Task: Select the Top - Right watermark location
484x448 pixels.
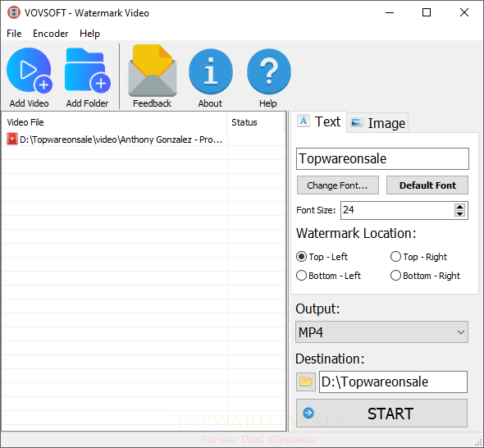Action: pyautogui.click(x=418, y=257)
